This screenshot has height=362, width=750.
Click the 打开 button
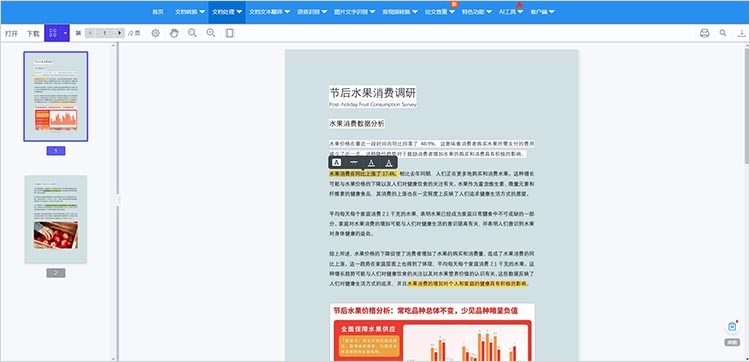(11, 33)
